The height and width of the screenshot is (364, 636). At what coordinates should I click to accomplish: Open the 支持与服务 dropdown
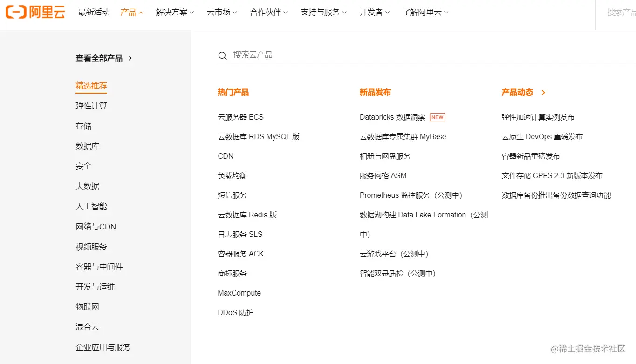324,13
